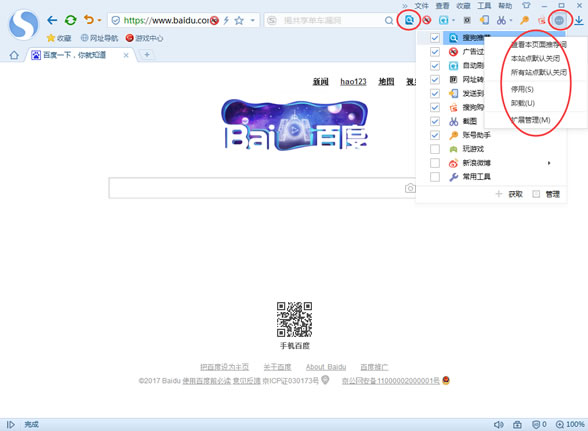The height and width of the screenshot is (431, 588).
Task: Check the 常用工具 extension checkbox
Action: [435, 177]
